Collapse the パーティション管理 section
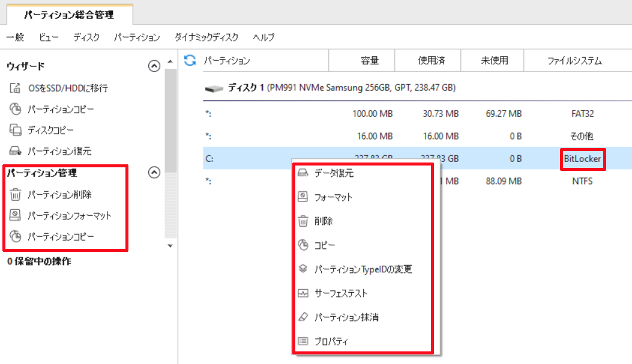The image size is (632, 364). click(154, 172)
